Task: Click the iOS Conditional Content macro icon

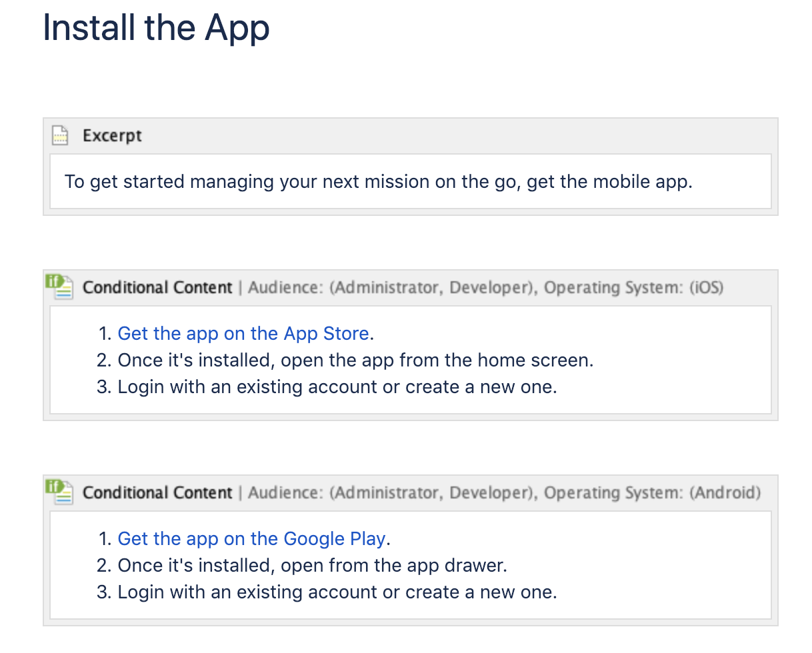Action: click(x=59, y=287)
